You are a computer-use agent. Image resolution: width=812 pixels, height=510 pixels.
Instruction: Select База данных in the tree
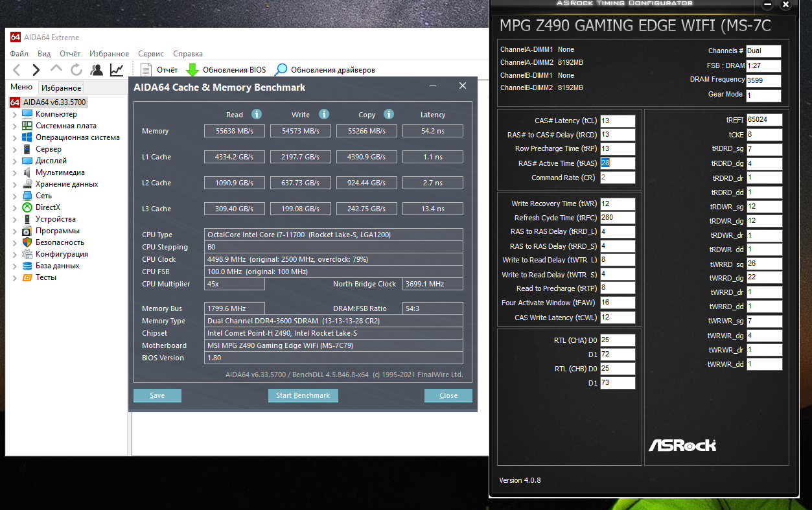(x=58, y=266)
